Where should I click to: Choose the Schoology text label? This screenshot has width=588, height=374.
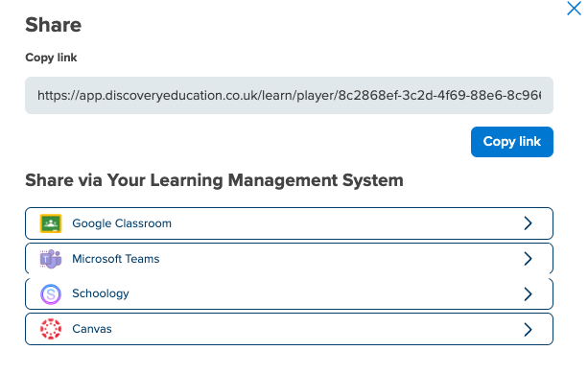(x=101, y=293)
